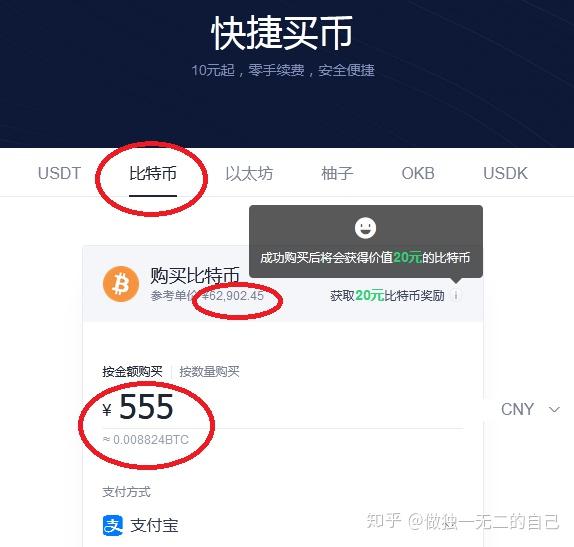This screenshot has width=574, height=547.
Task: Click the ≈ 0.008824BTC conversion text
Action: (146, 439)
